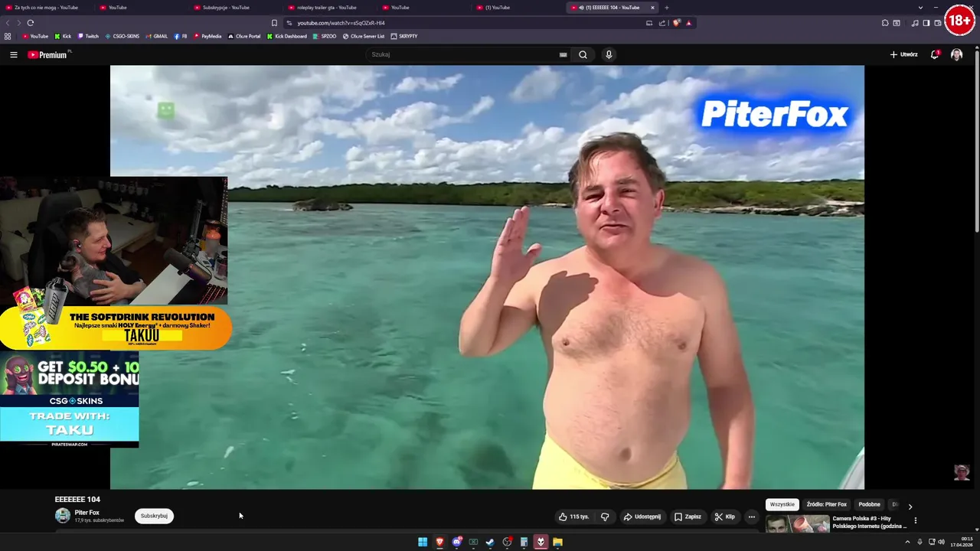Share the video via Udostępnij
Screen dimensions: 980x551
point(642,517)
